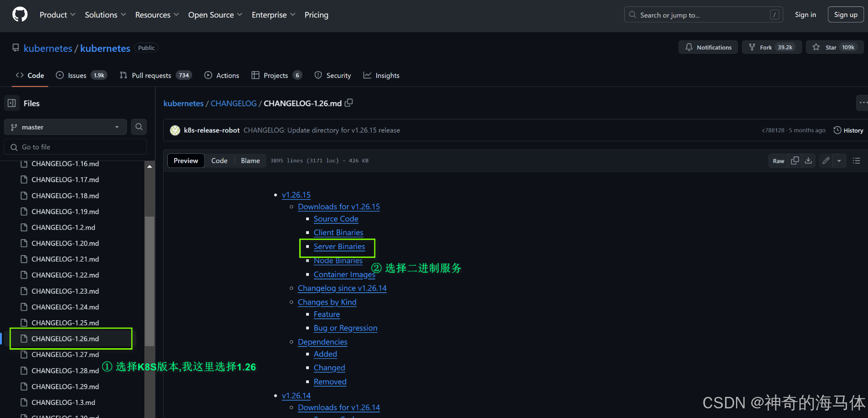
Task: Open the kubernetes organization link
Action: 48,48
